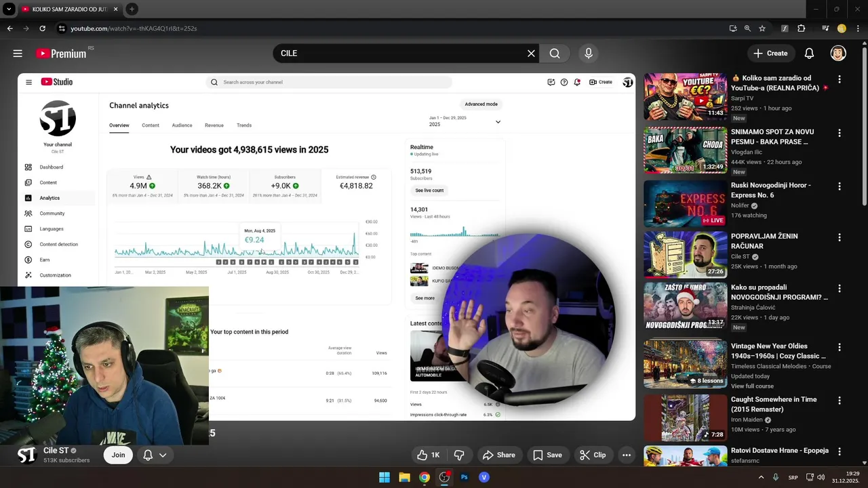Image resolution: width=868 pixels, height=488 pixels.
Task: Open the Ratovi Dostave Hrane video title
Action: pyautogui.click(x=780, y=451)
